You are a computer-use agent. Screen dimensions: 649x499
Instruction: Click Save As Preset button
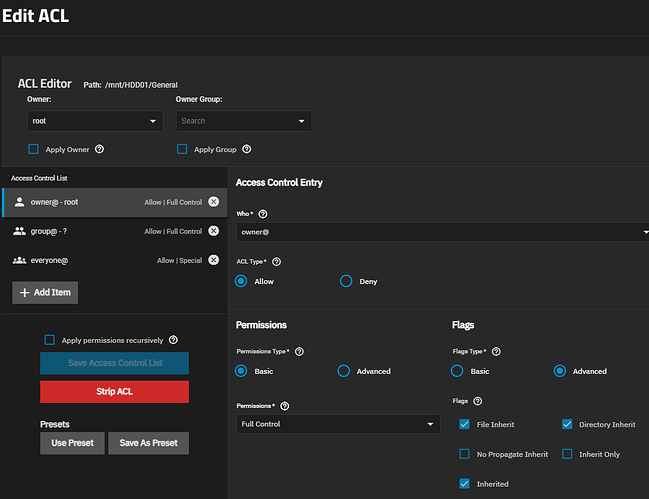tap(149, 443)
